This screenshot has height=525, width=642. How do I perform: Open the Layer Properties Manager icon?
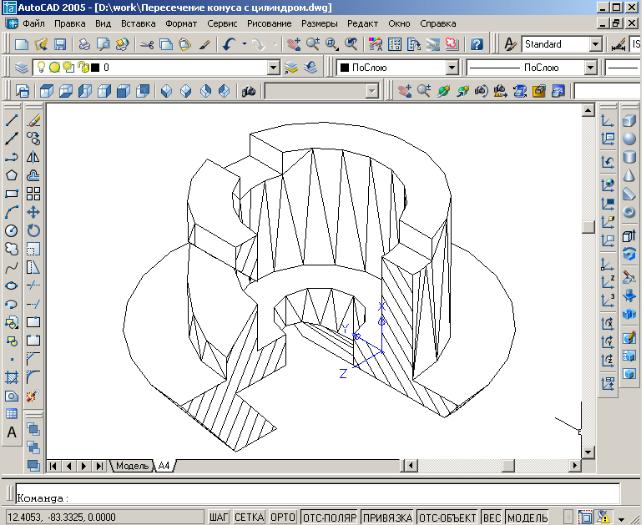tap(22, 68)
